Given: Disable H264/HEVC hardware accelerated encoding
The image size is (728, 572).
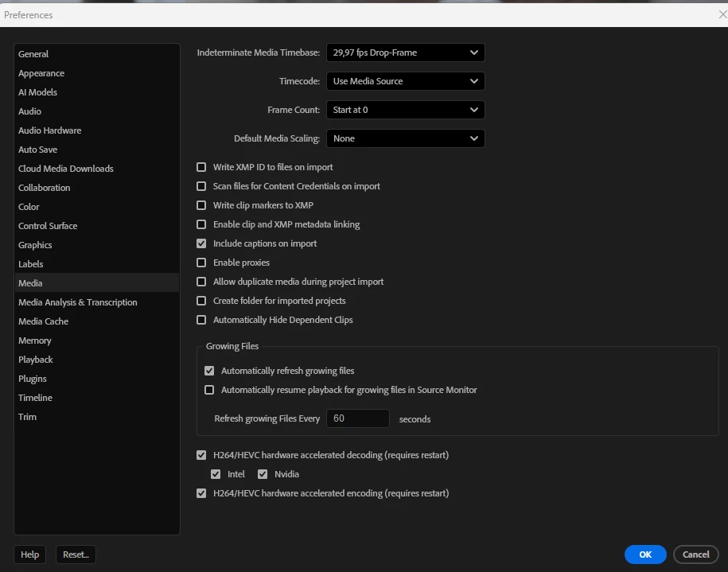Looking at the screenshot, I should (201, 493).
